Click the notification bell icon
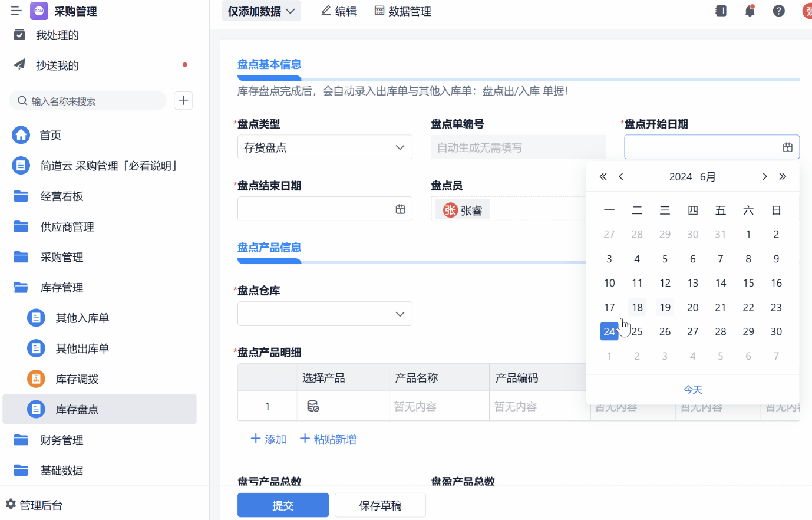 tap(750, 11)
